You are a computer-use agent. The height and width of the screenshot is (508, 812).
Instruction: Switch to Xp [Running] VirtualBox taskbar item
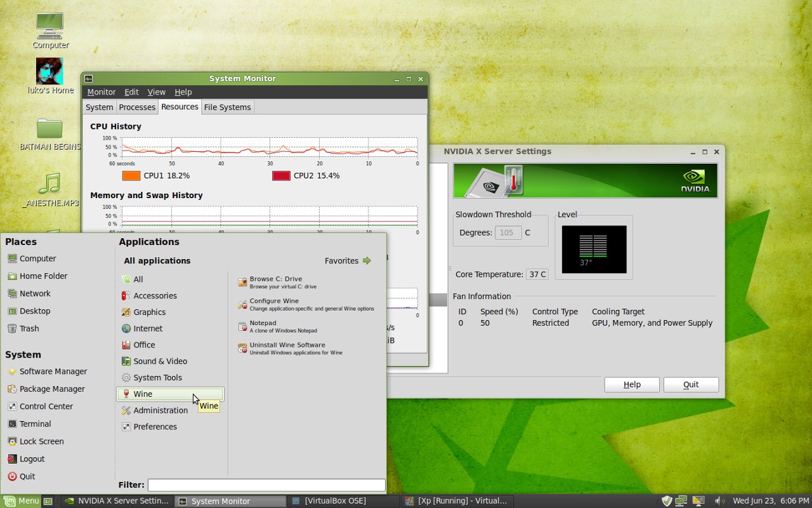click(456, 501)
